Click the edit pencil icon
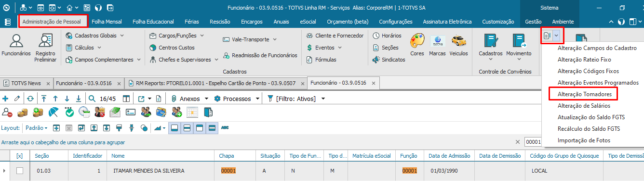 point(17,99)
